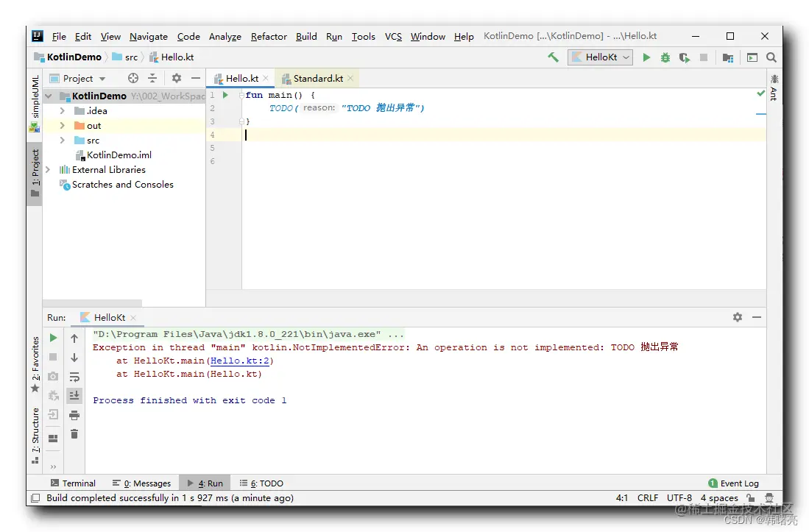Hide the Project panel with minus icon
Viewport: 809px width, 532px height.
[196, 78]
